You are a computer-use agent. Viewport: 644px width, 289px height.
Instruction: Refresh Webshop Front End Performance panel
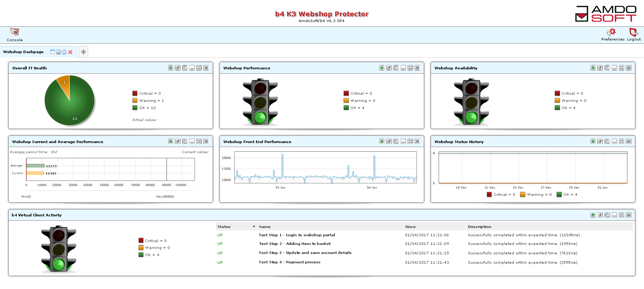[x=382, y=141]
